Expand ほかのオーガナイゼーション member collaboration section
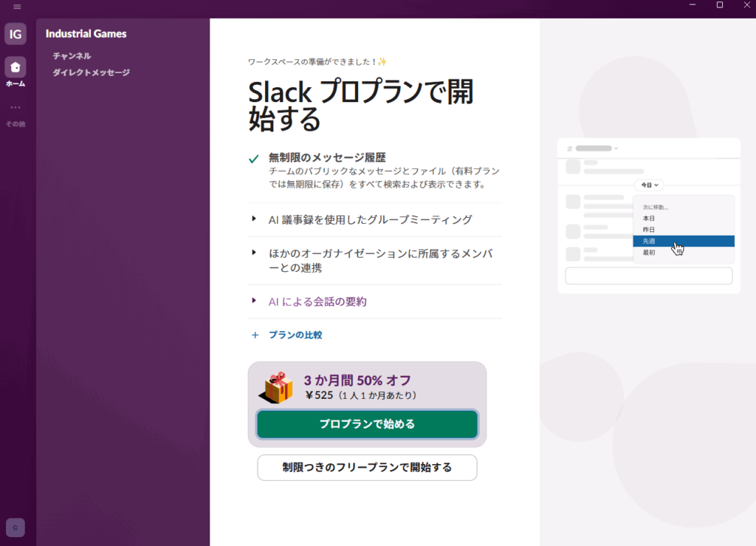 click(x=380, y=260)
